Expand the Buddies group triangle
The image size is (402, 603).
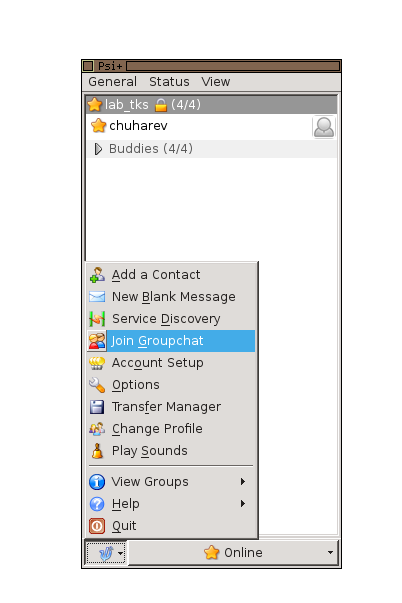98,149
